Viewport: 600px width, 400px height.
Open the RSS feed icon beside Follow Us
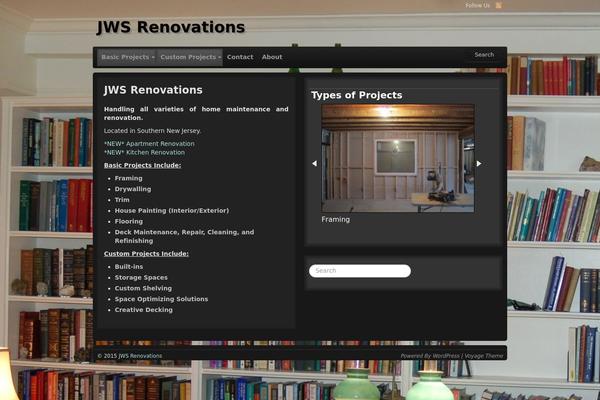point(499,5)
